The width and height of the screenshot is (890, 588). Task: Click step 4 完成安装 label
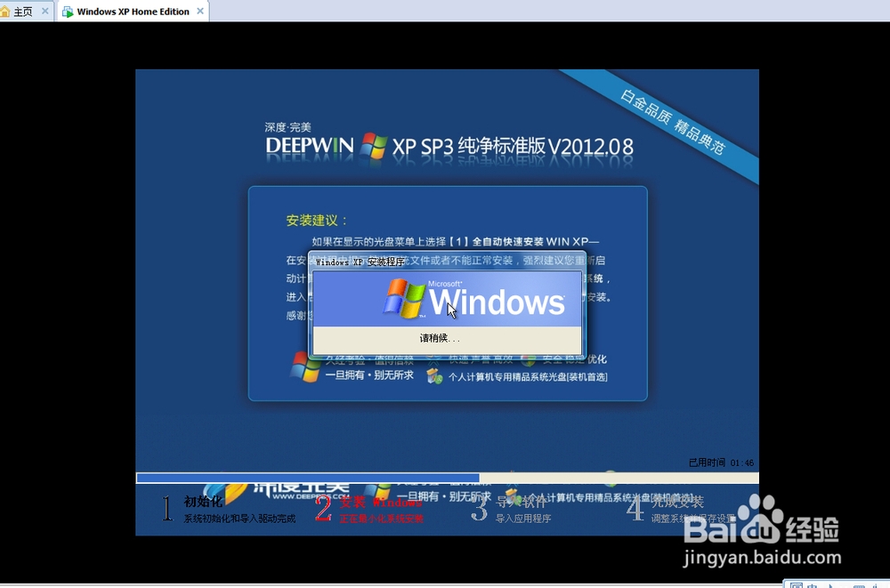[677, 502]
